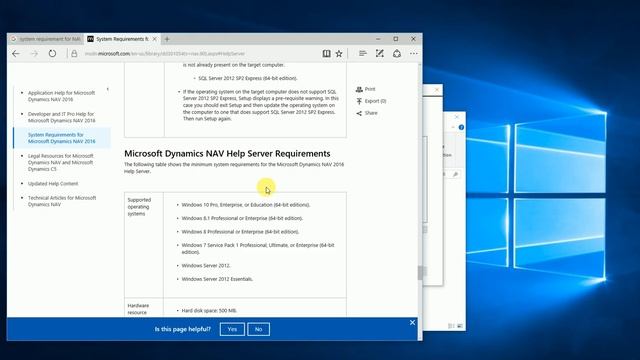Click the blue help icon in rear window
The width and height of the screenshot is (640, 360).
coord(461,127)
